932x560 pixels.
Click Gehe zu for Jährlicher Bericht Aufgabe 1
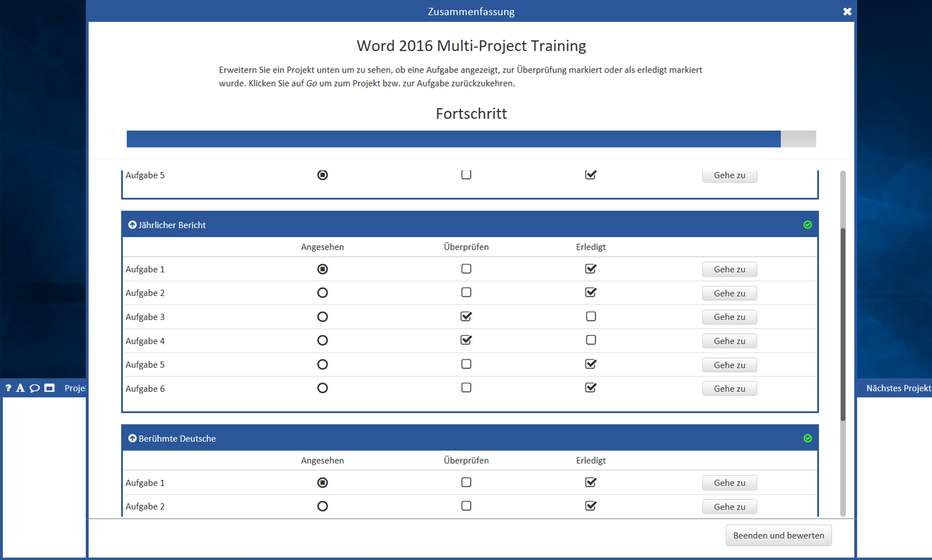click(729, 269)
